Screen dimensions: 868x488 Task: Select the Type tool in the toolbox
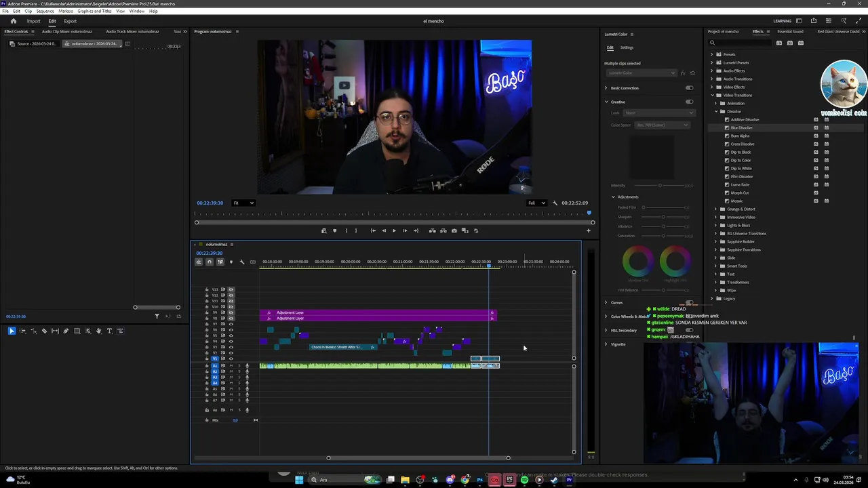109,331
